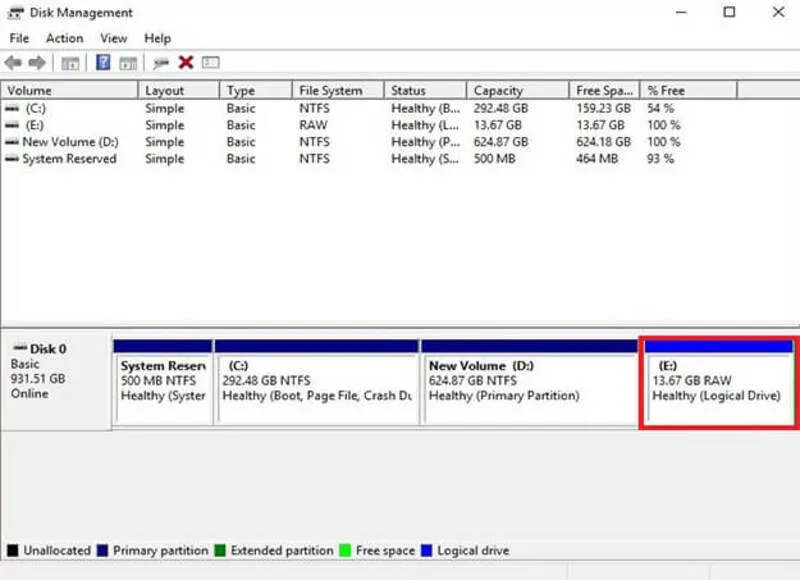
Task: Click the properties icon right of red X
Action: (x=210, y=63)
